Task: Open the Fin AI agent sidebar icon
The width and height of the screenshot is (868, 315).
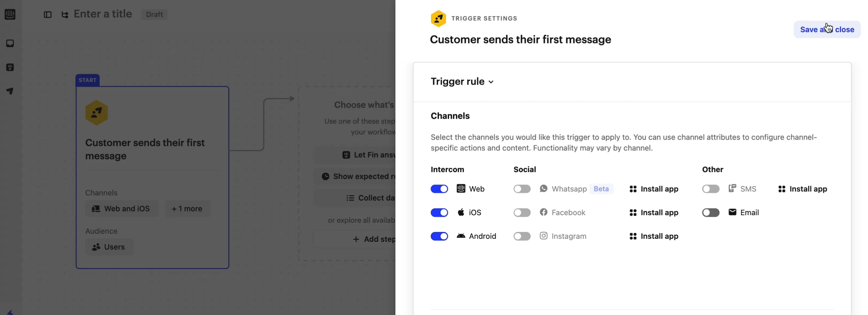Action: click(x=10, y=67)
